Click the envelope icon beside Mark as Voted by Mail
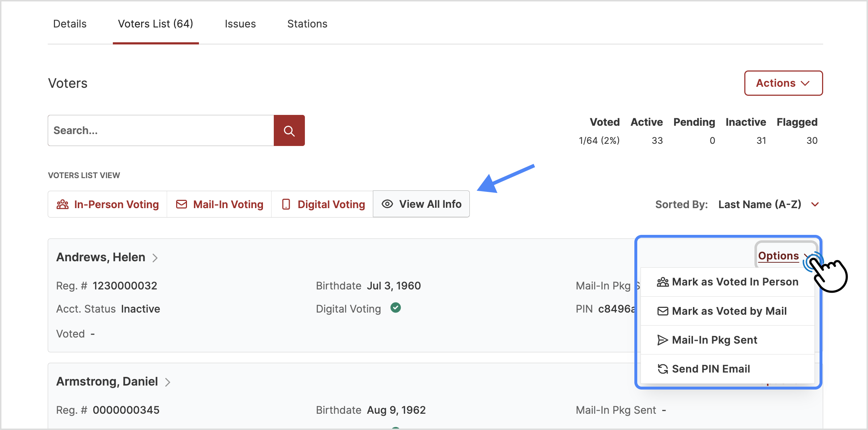868x430 pixels. click(663, 311)
